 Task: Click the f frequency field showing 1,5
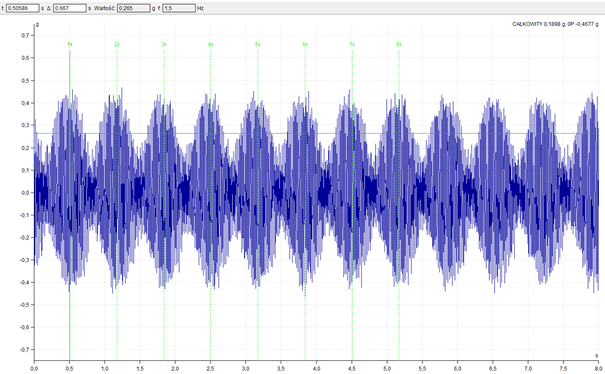point(179,8)
